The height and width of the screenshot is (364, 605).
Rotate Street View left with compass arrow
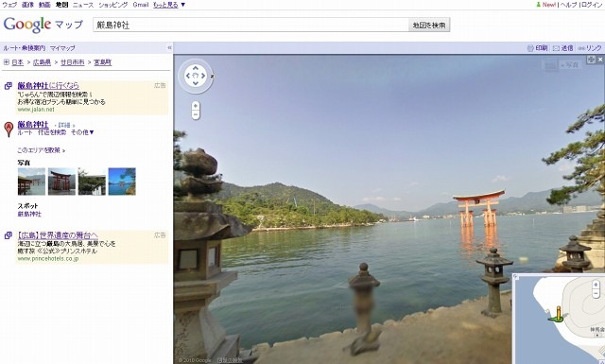tap(188, 76)
